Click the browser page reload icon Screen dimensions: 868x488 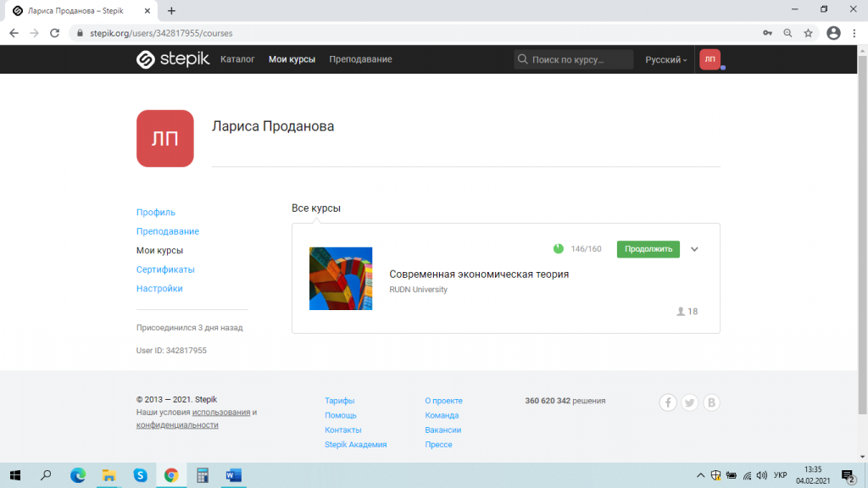55,33
